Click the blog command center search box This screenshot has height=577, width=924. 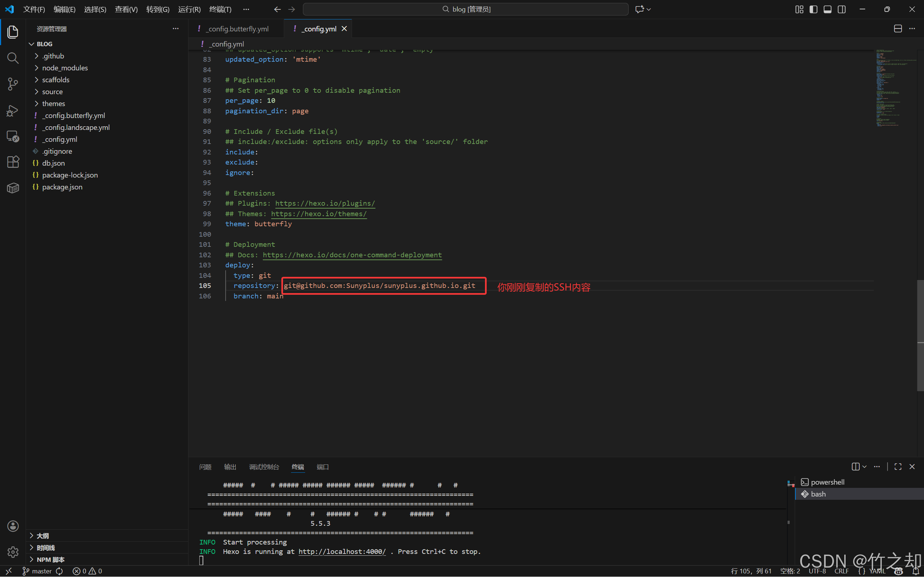tap(465, 9)
